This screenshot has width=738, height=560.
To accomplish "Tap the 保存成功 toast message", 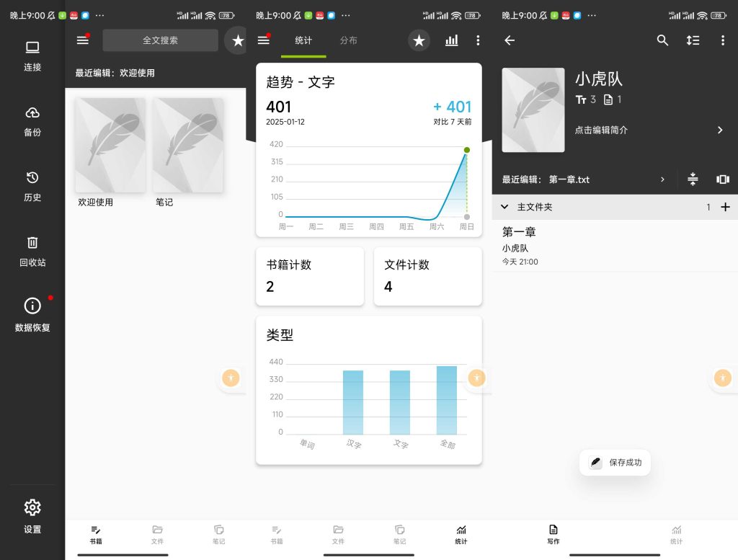I will point(615,462).
